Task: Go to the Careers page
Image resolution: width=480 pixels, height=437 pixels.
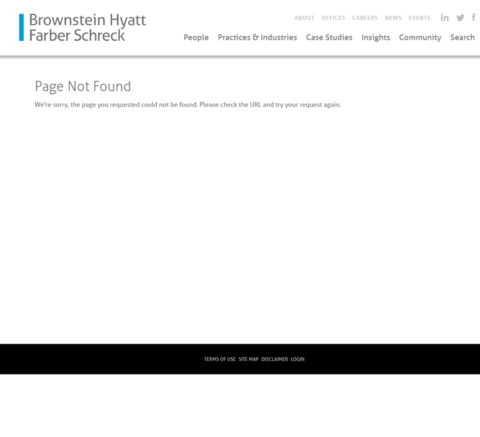Action: [365, 18]
